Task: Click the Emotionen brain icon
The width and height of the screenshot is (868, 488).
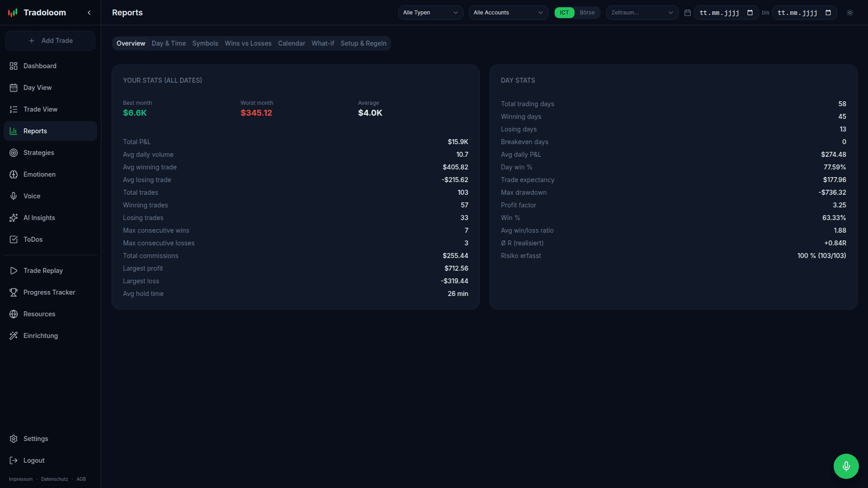Action: coord(14,174)
